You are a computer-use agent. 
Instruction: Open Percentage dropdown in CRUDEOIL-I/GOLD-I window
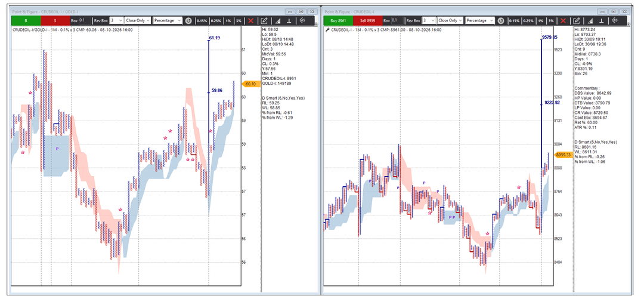click(167, 20)
